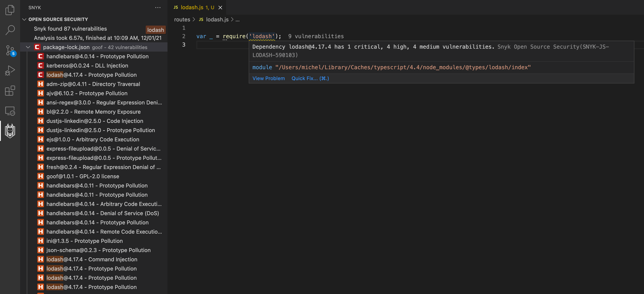This screenshot has height=294, width=644.
Task: Click the 'lodash' string in require call
Action: (x=262, y=36)
